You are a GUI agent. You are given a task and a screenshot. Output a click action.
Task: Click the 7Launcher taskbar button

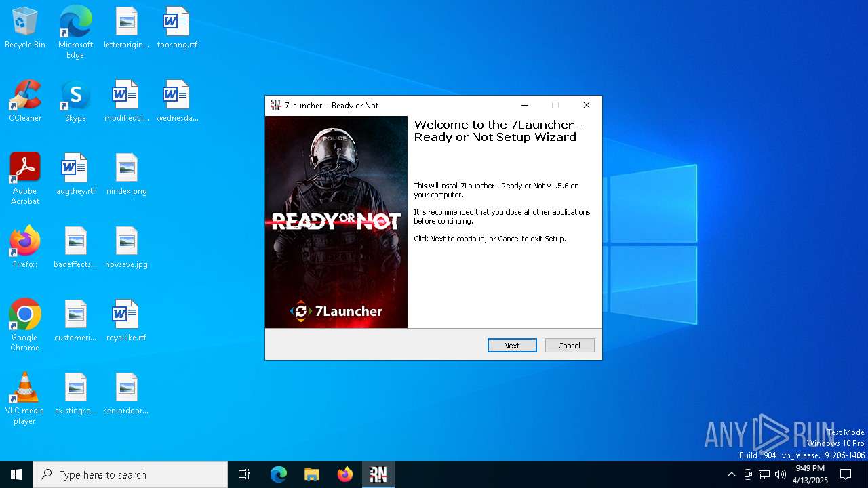click(378, 474)
